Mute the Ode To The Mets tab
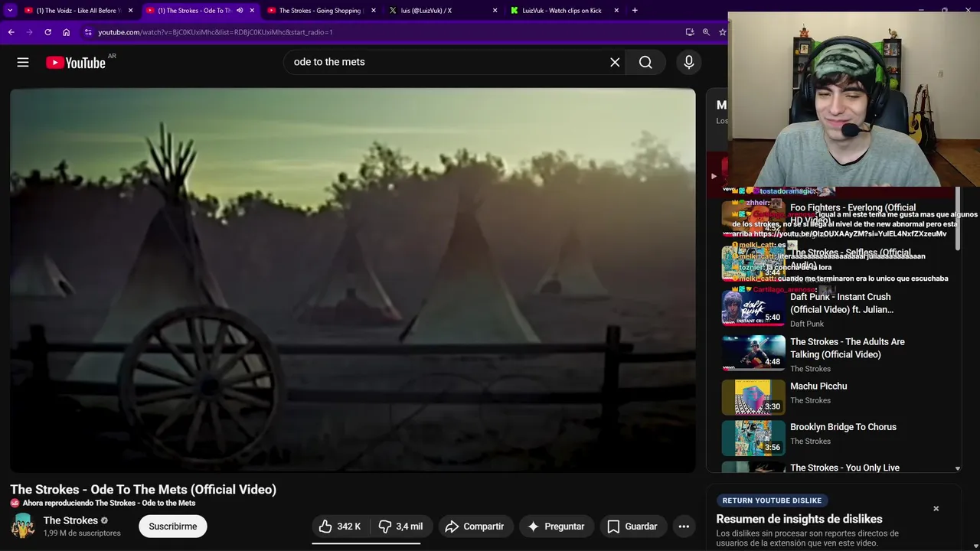Viewport: 980px width, 551px height. 240,11
